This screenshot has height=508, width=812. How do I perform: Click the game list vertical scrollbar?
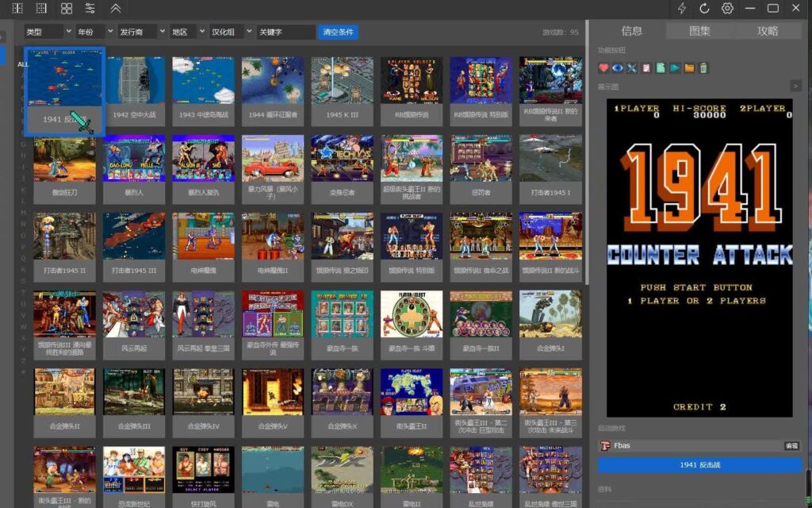[587, 152]
